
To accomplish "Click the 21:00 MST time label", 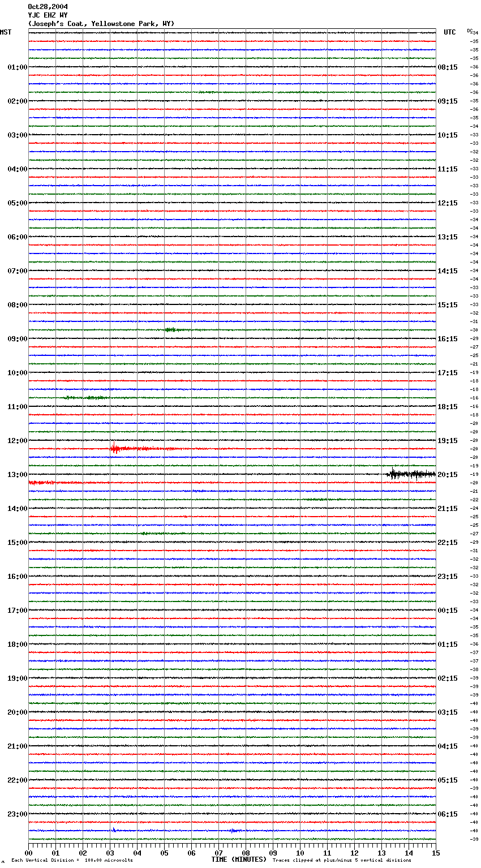I will click(x=18, y=746).
